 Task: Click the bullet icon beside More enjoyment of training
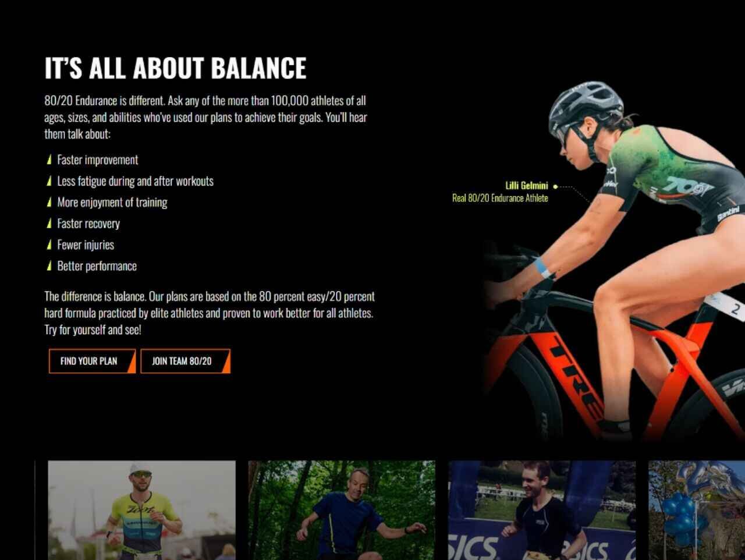click(49, 202)
